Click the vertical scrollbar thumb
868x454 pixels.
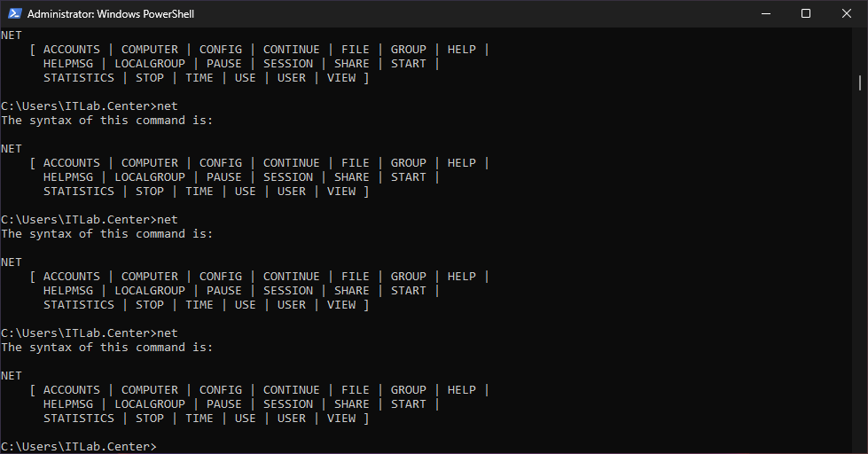(x=860, y=82)
